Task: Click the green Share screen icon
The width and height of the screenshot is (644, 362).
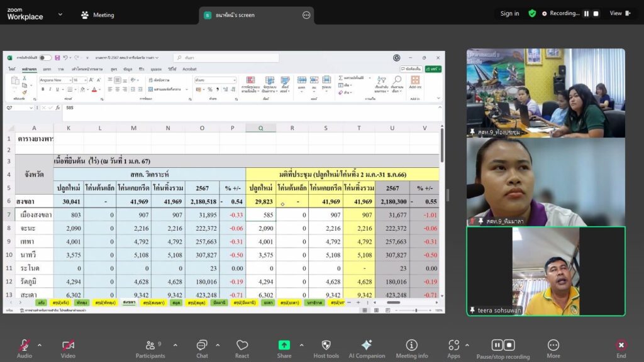Action: pos(284,345)
